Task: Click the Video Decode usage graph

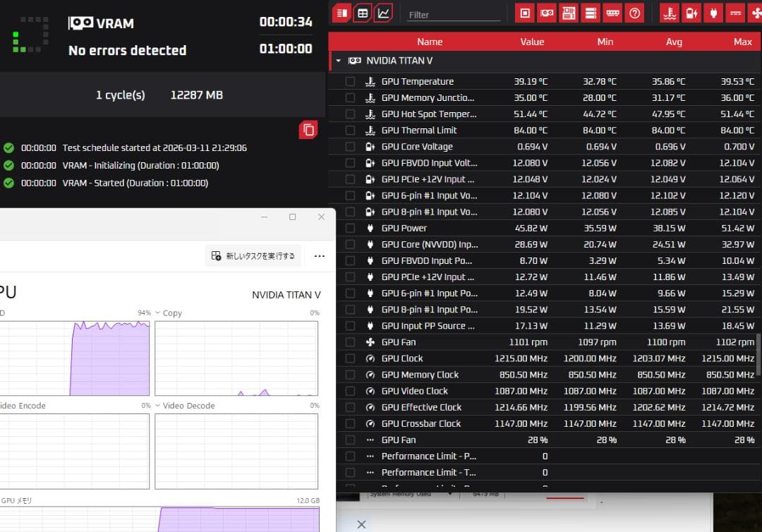Action: [236, 452]
